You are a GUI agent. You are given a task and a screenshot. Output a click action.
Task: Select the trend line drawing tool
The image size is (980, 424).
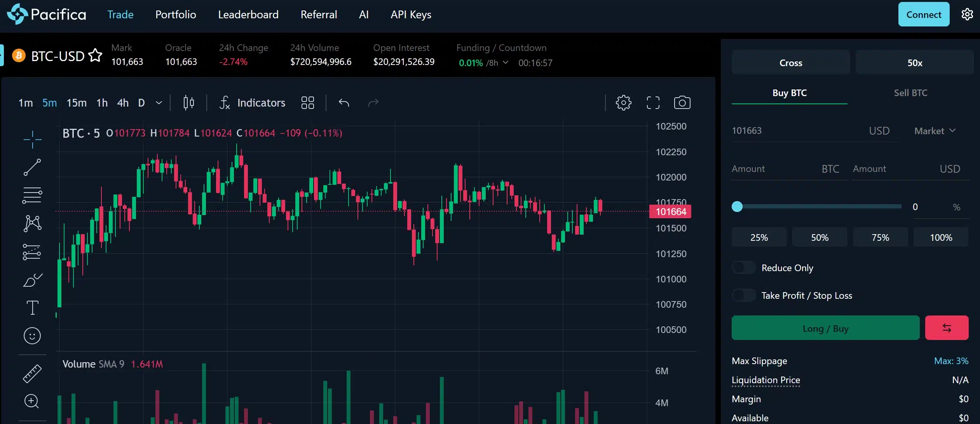pos(32,166)
